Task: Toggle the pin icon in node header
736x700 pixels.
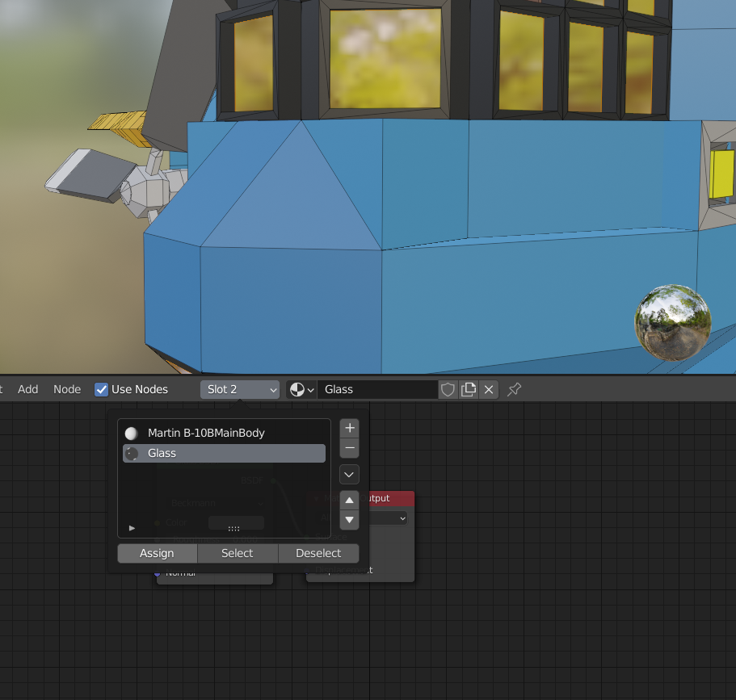Action: tap(514, 389)
